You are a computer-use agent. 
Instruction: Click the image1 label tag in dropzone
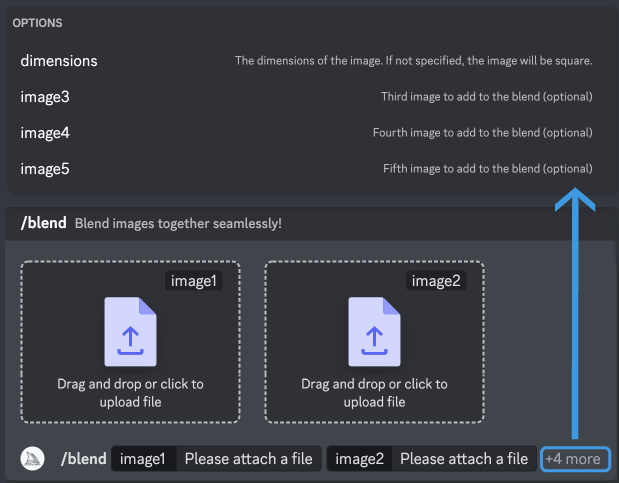(193, 281)
